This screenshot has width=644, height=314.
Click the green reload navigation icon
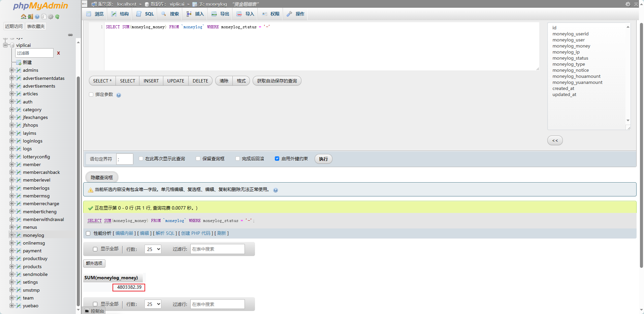57,17
